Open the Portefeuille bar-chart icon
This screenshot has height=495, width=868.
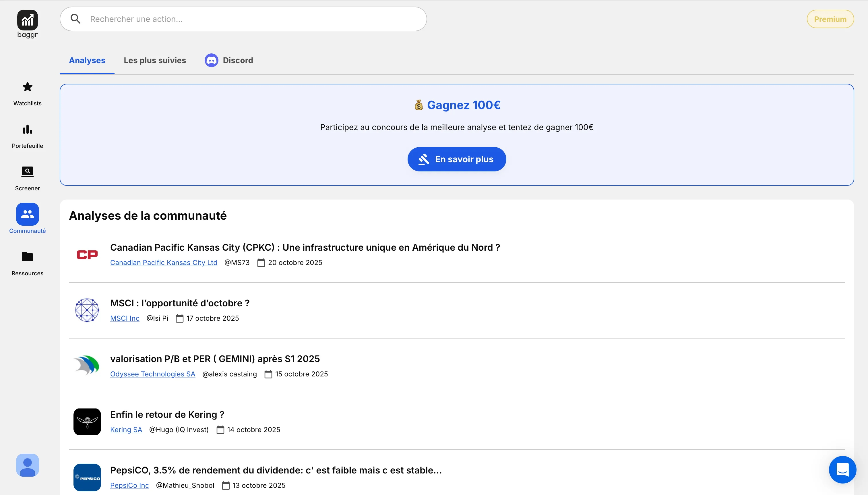point(27,129)
